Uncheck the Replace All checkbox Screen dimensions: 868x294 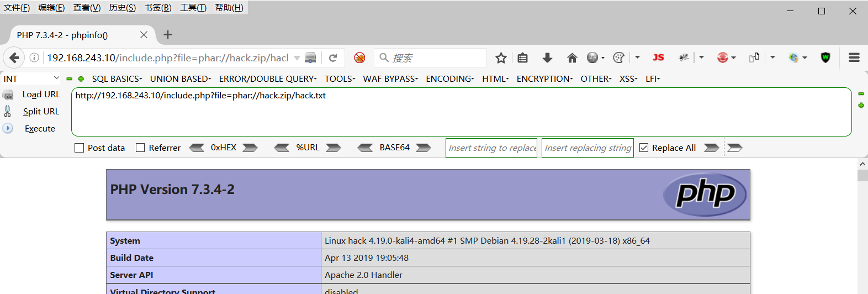pyautogui.click(x=644, y=148)
